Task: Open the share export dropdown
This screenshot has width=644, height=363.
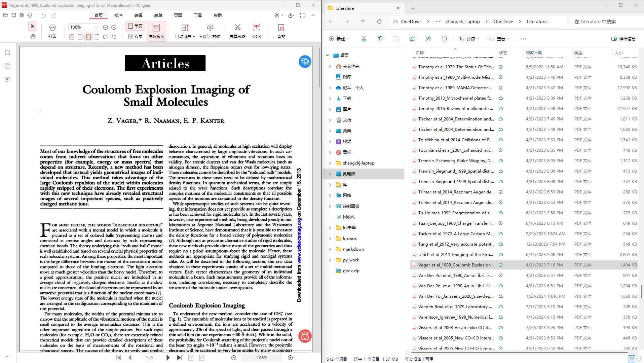Action: tap(292, 15)
